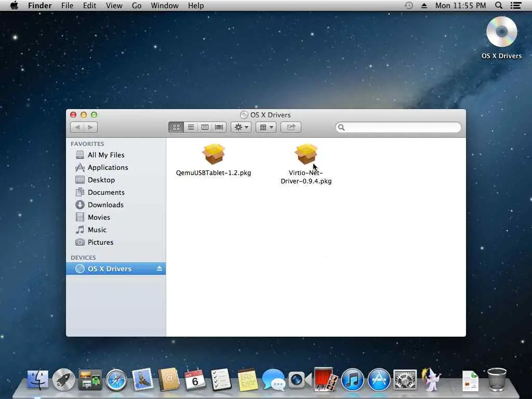
Task: Open the File menu
Action: pos(67,5)
